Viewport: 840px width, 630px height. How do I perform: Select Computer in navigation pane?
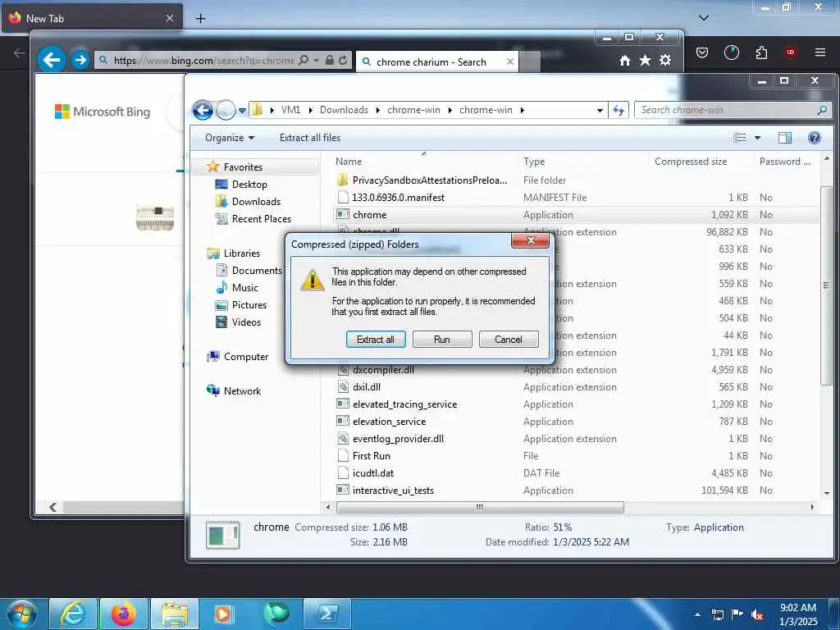237,357
